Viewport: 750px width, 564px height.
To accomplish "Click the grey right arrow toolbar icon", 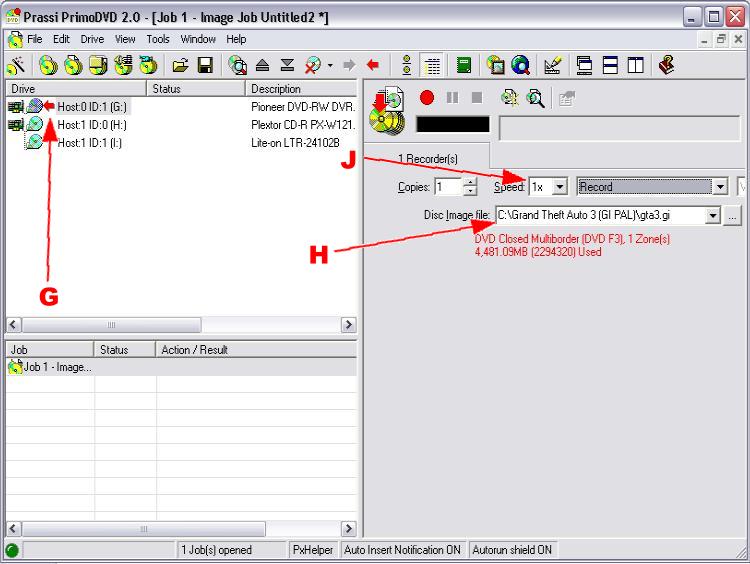I will [350, 65].
